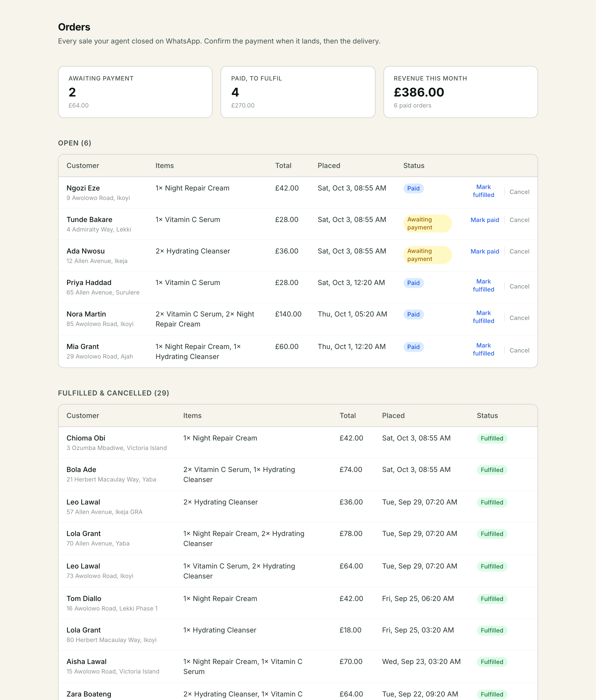This screenshot has height=700, width=596.
Task: Click the £78.00 total for Lola Grant
Action: [x=351, y=533]
